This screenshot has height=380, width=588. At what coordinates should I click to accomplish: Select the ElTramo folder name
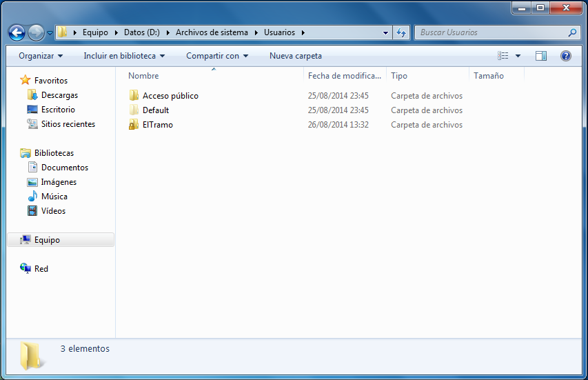point(157,125)
